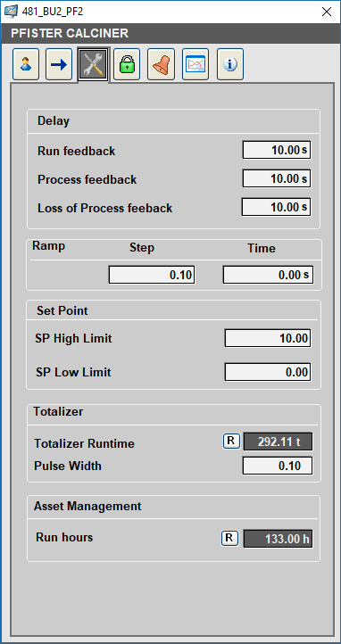
Task: Open the green padlock interlock tab
Action: [127, 64]
